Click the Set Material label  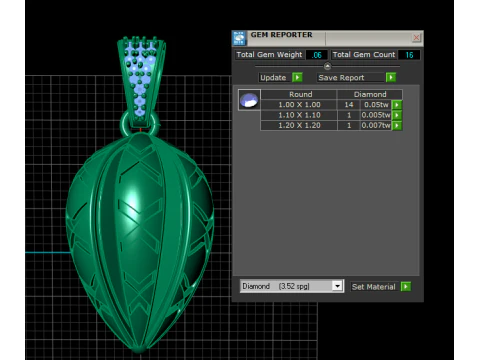(373, 287)
